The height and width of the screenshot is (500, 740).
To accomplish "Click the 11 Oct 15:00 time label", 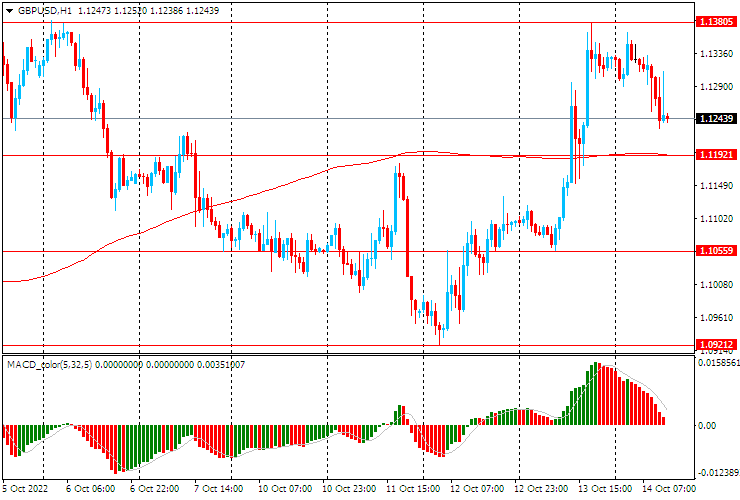I will [413, 488].
